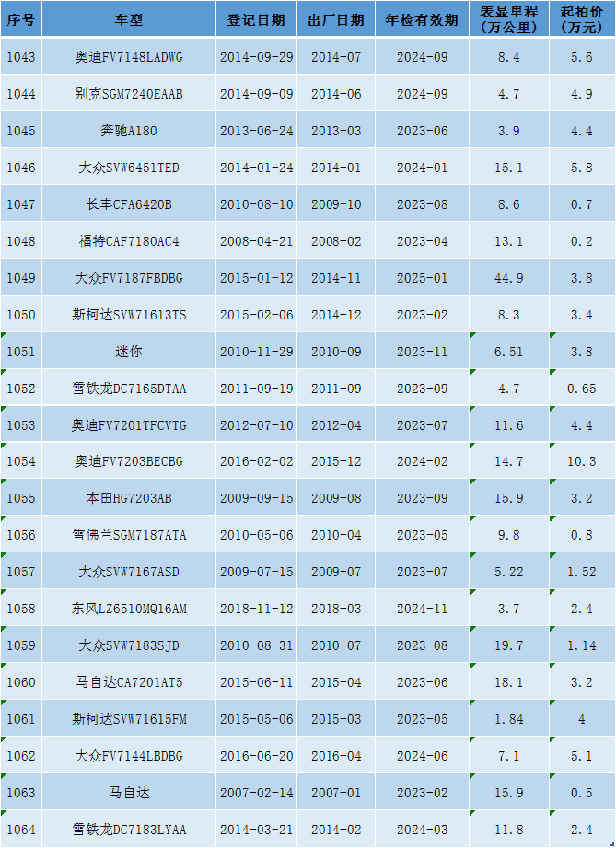
Task: Select the 登记日期 header cell
Action: coord(256,19)
